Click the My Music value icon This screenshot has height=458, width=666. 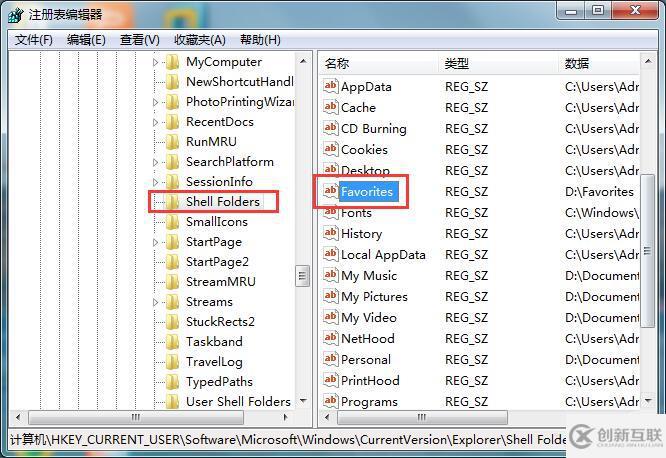[330, 275]
